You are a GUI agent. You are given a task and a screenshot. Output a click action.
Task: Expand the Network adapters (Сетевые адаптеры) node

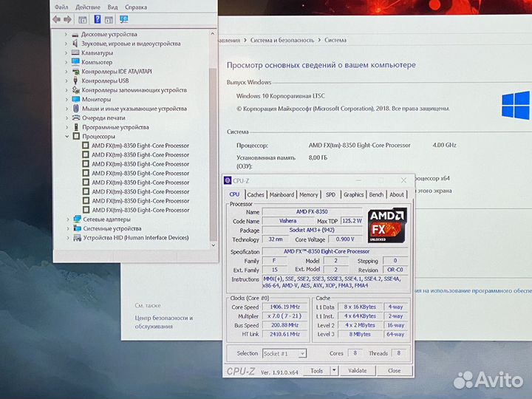[67, 219]
